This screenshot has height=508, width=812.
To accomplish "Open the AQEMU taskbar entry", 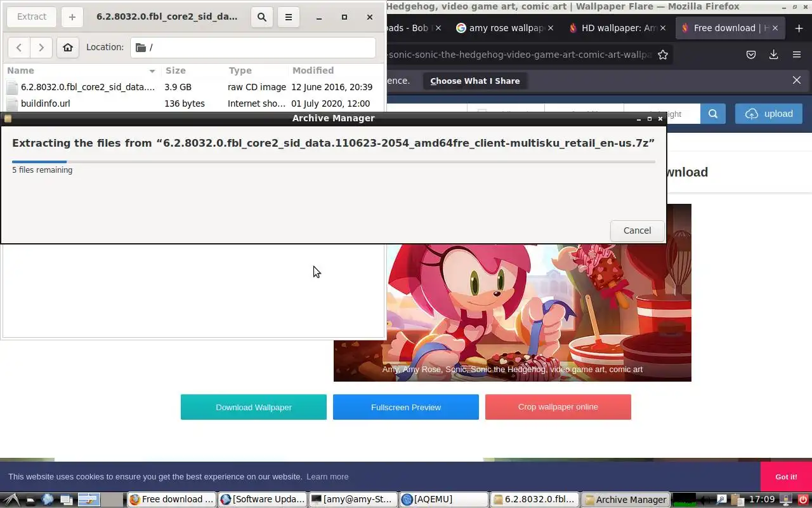I will coord(444,500).
